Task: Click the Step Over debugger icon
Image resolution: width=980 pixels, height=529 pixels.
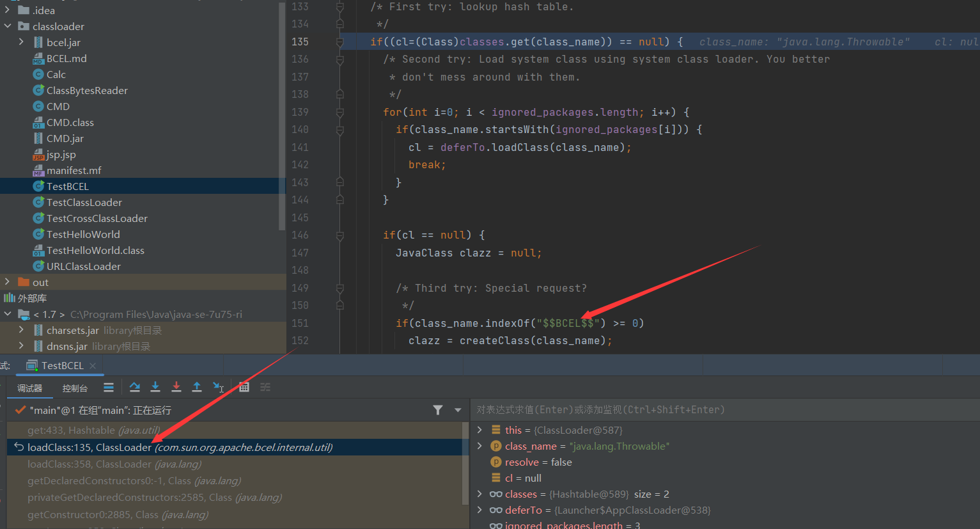Action: (x=134, y=387)
